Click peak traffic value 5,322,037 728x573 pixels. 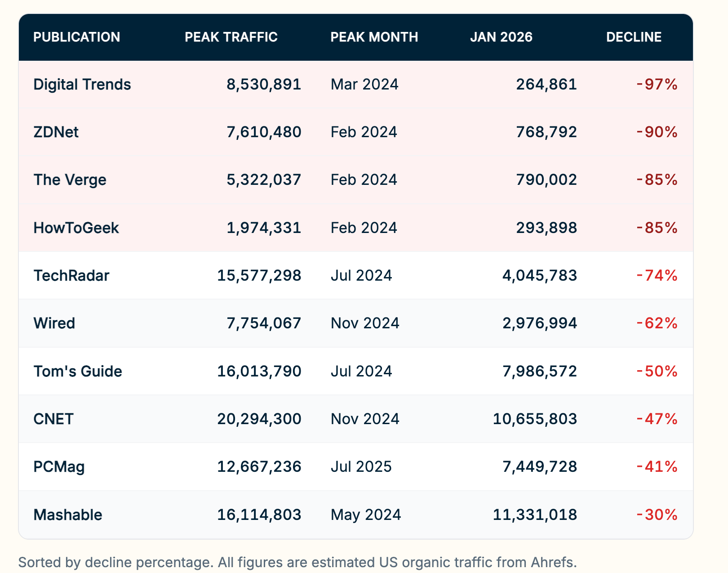point(264,180)
